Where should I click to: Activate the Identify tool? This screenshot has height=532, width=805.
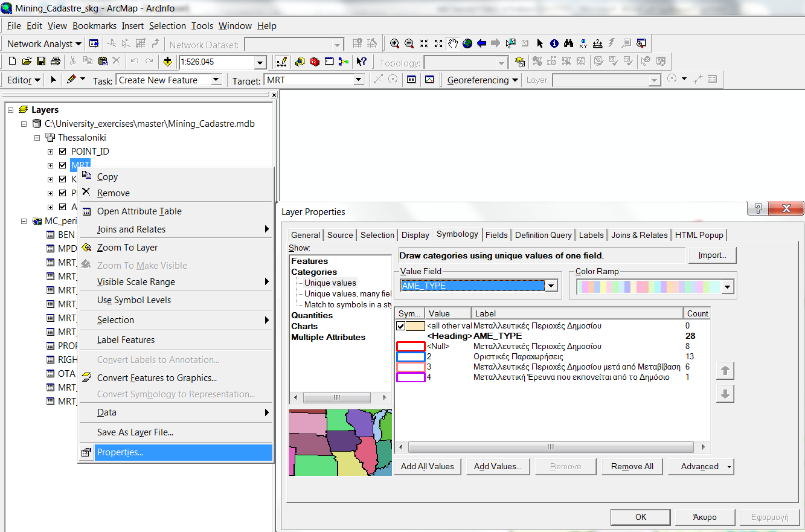click(554, 43)
